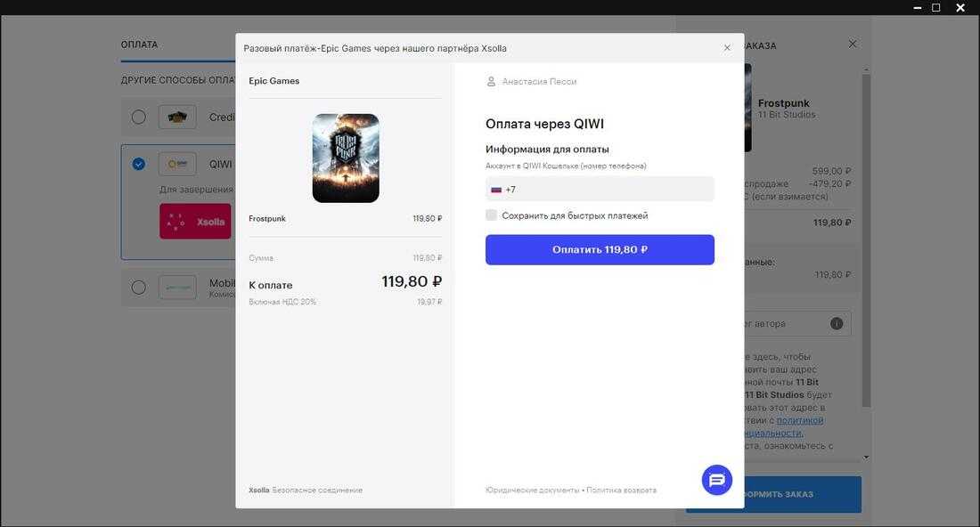Select the QIWI payment radio button
This screenshot has width=980, height=527.
click(x=138, y=164)
